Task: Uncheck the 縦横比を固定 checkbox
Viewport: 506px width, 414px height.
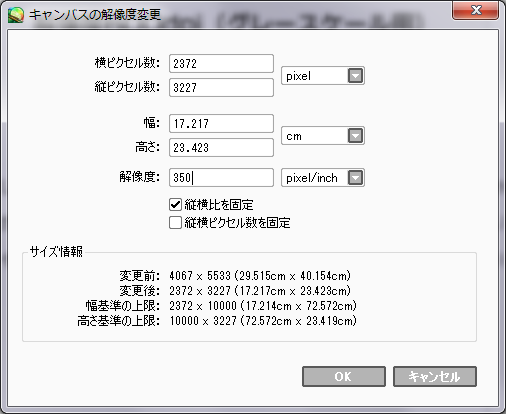Action: pos(175,205)
